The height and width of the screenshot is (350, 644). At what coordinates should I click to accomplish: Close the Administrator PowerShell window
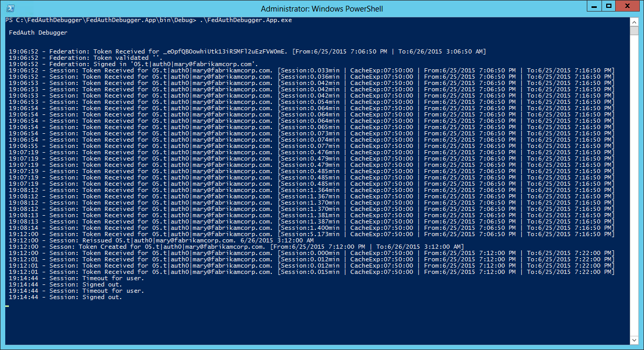(x=628, y=6)
